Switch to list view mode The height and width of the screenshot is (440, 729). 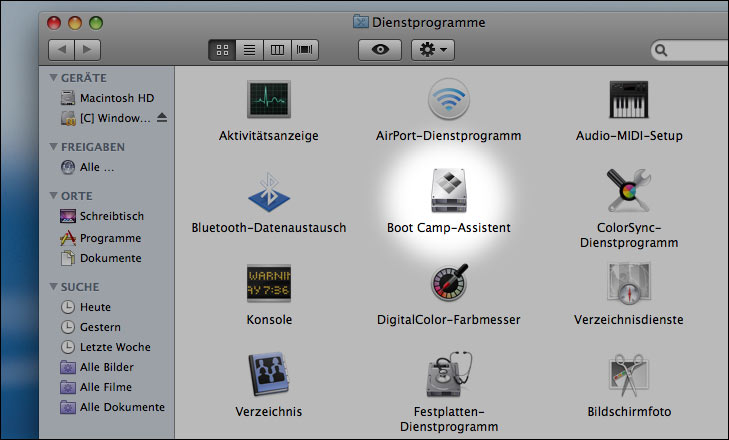point(250,50)
